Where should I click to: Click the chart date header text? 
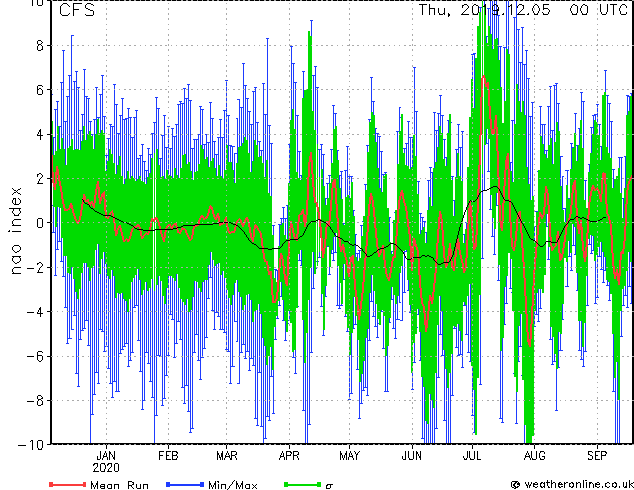click(484, 10)
